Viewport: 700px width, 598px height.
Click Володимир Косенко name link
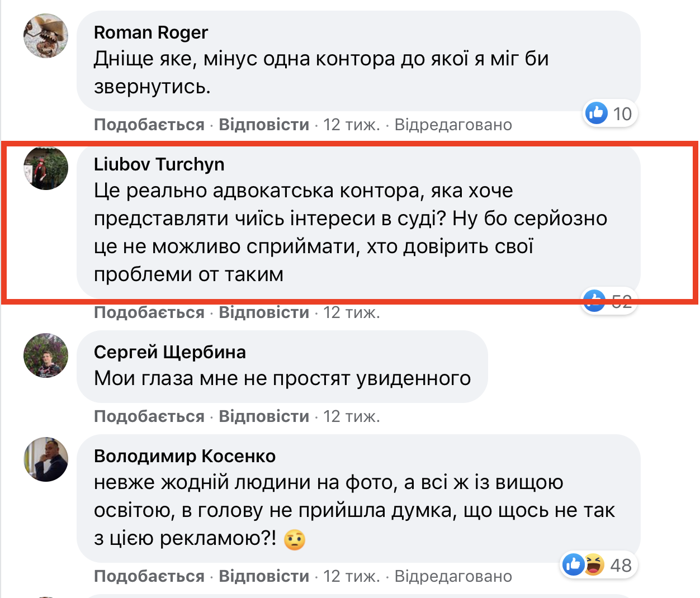tap(185, 456)
